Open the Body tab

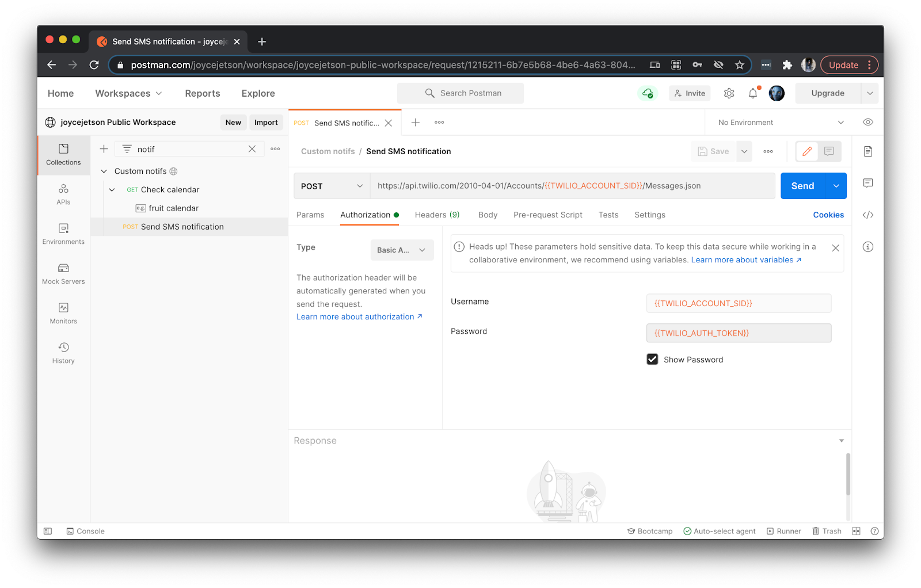point(488,215)
